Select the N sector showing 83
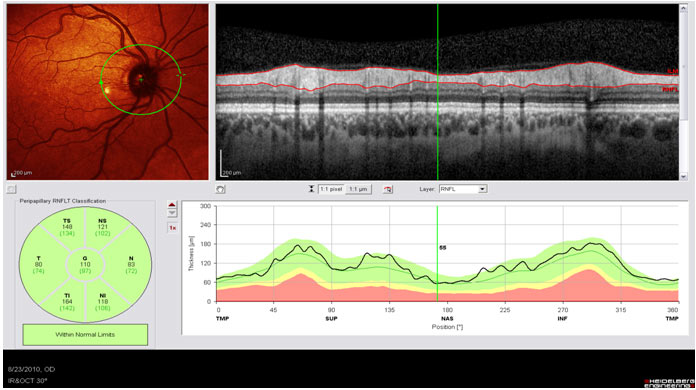 click(131, 264)
